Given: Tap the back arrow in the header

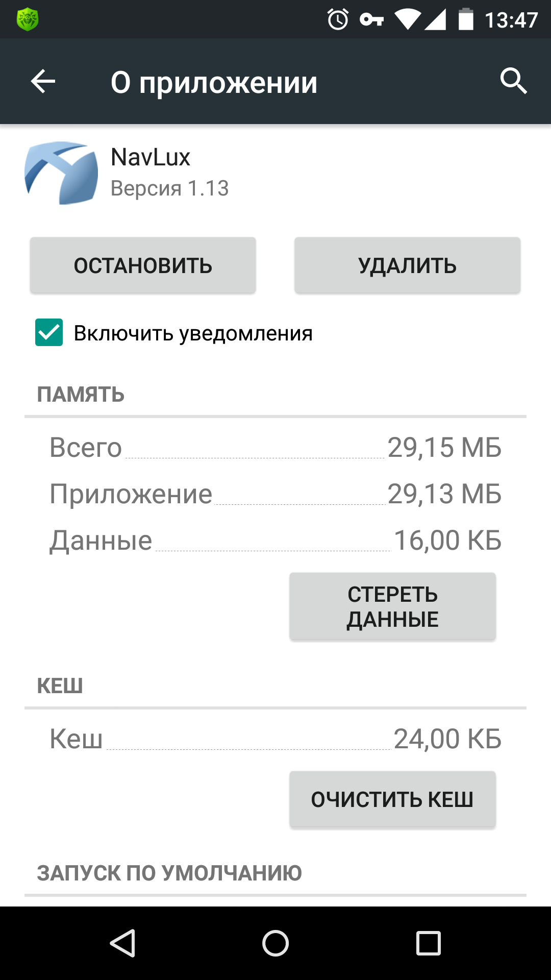Looking at the screenshot, I should pyautogui.click(x=43, y=82).
